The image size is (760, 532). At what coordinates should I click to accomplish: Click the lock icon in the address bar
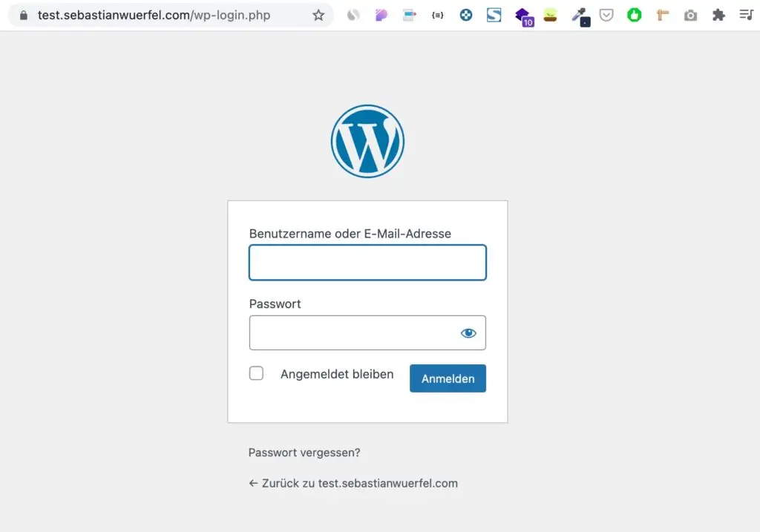pos(23,16)
